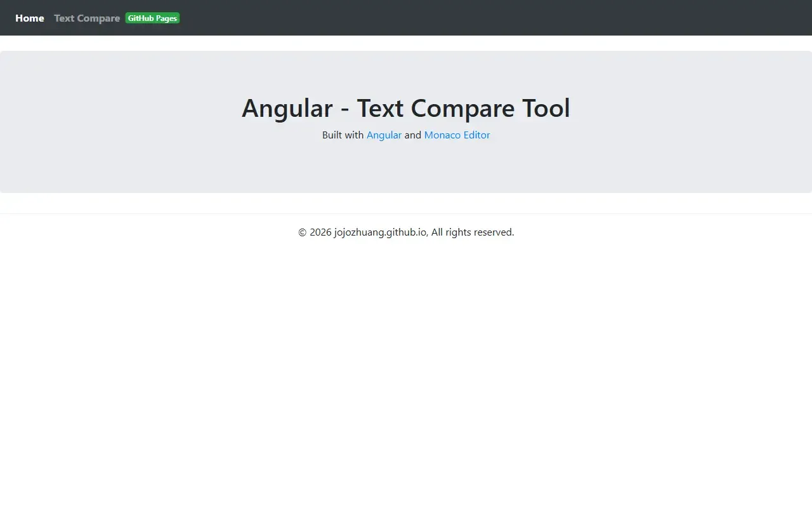Go to the Home nav link
The image size is (812, 508).
30,18
